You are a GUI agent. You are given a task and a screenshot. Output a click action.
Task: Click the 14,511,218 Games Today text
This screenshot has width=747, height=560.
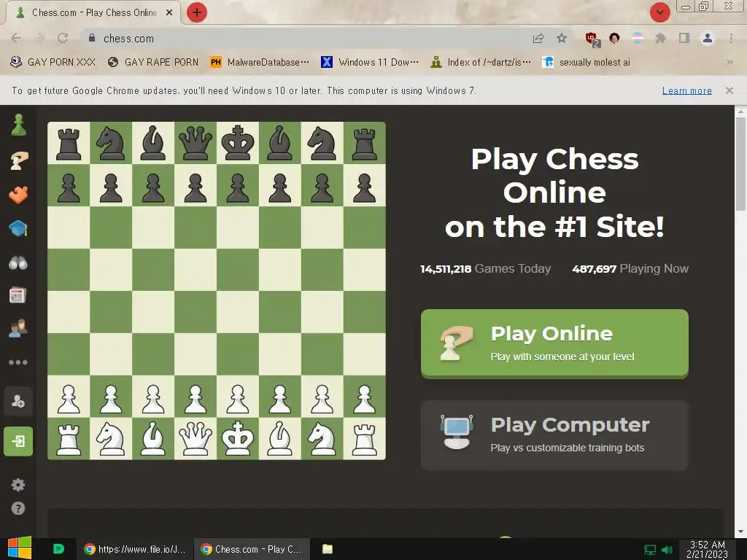click(485, 268)
